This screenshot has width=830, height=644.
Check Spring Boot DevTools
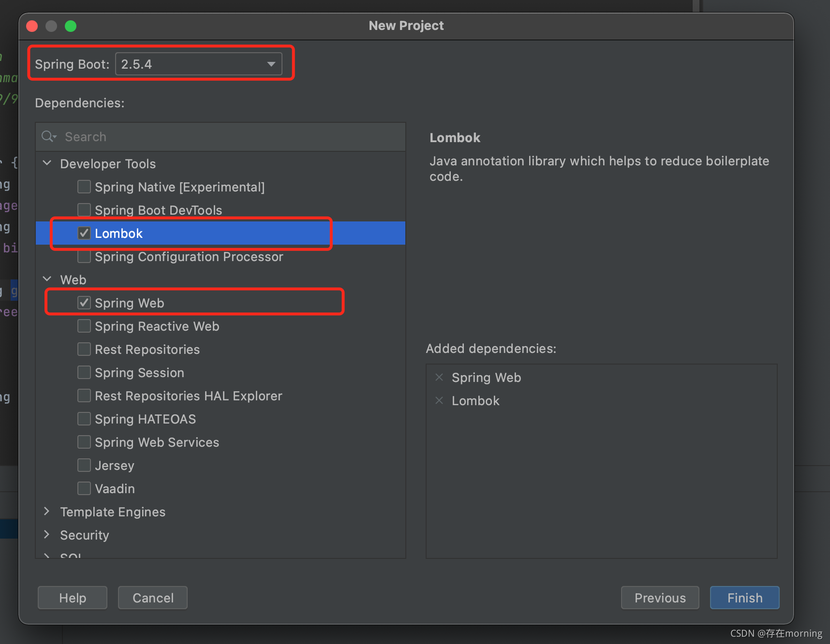click(x=84, y=210)
